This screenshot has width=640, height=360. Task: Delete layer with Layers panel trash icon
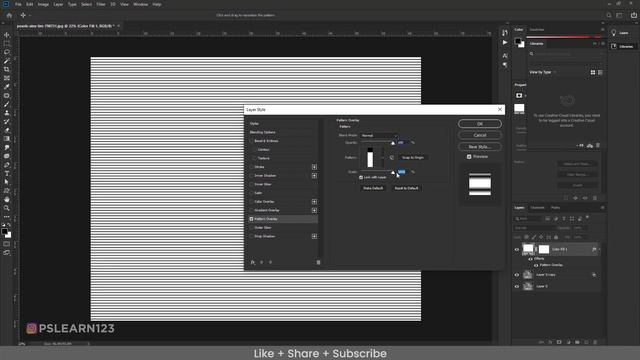click(595, 342)
